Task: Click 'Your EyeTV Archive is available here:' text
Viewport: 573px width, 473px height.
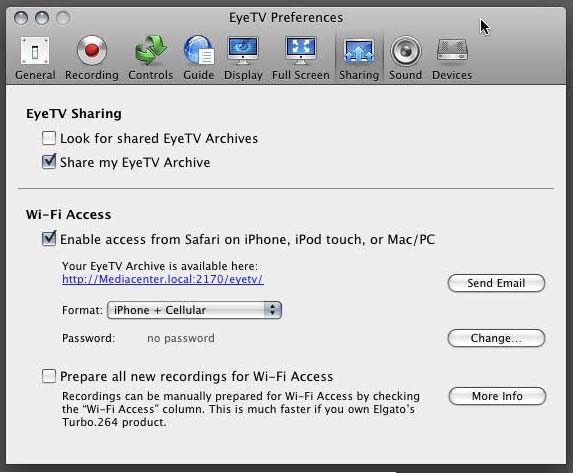Action: [160, 266]
